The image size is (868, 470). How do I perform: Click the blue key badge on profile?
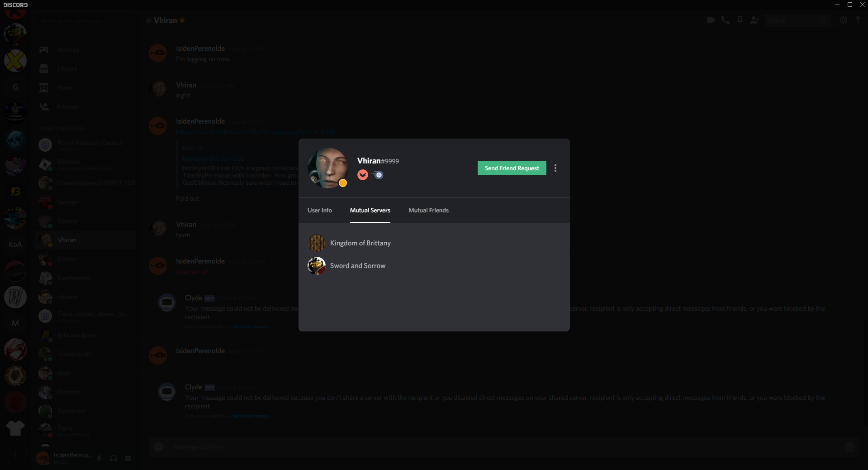coord(378,175)
